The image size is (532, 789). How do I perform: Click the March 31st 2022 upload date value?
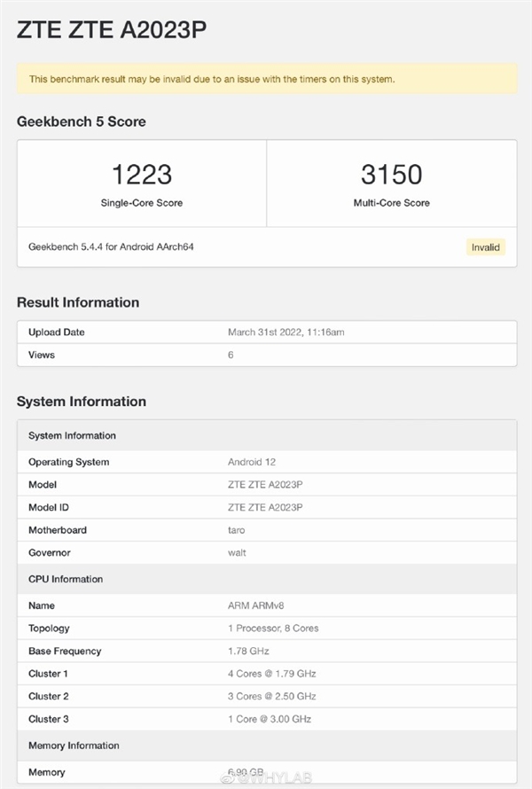coord(287,332)
